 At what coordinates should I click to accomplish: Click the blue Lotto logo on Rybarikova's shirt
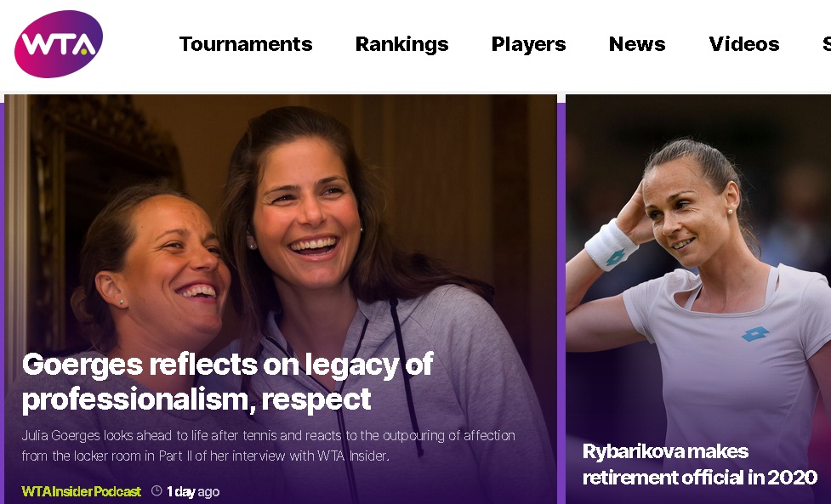click(754, 334)
